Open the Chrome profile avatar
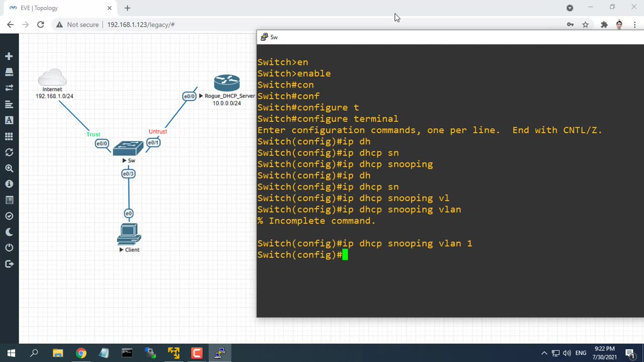The height and width of the screenshot is (362, 644). [619, 25]
